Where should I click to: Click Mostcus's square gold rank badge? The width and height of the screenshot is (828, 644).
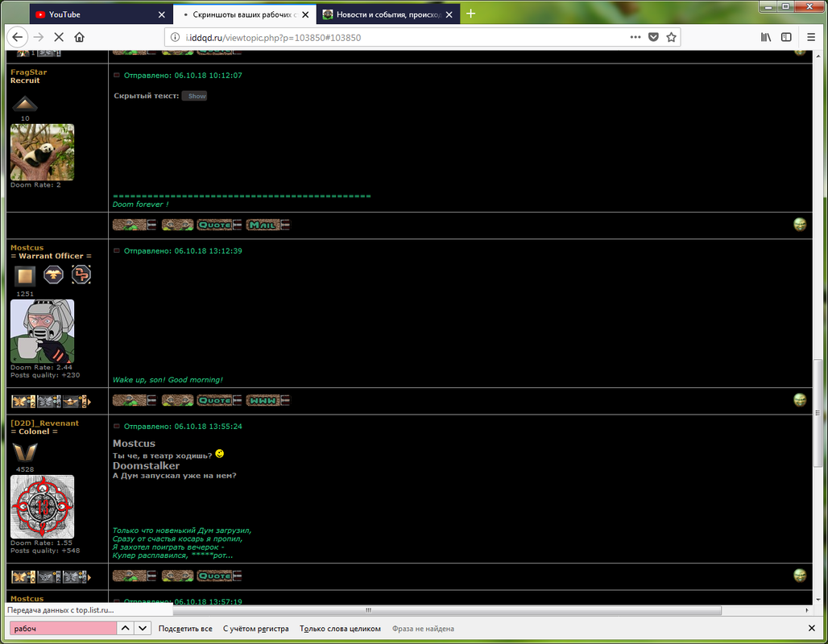coord(25,275)
